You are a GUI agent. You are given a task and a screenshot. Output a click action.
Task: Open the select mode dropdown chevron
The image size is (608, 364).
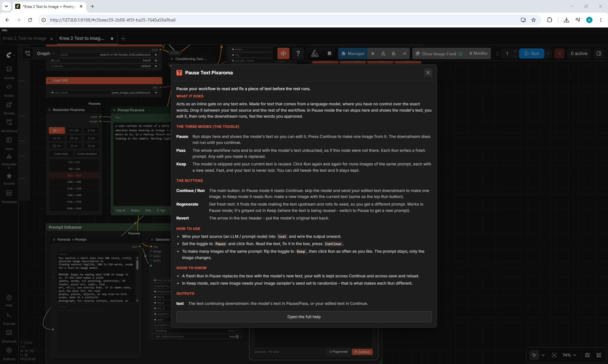(543, 355)
